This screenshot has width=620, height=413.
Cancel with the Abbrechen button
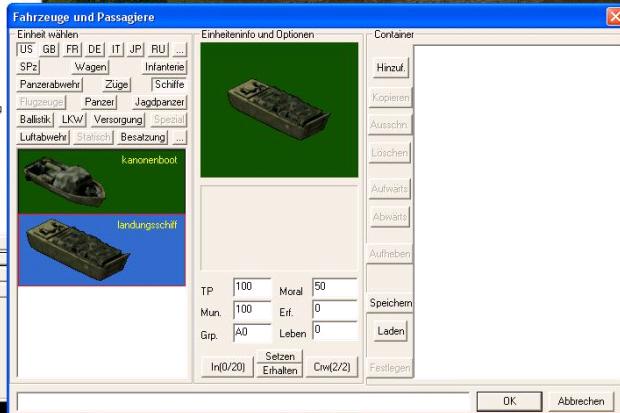point(581,402)
